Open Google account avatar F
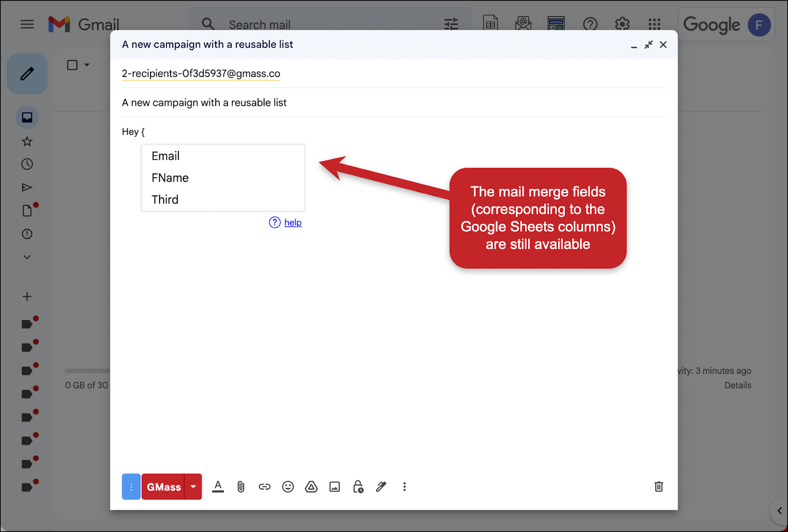The image size is (788, 532). [x=759, y=25]
